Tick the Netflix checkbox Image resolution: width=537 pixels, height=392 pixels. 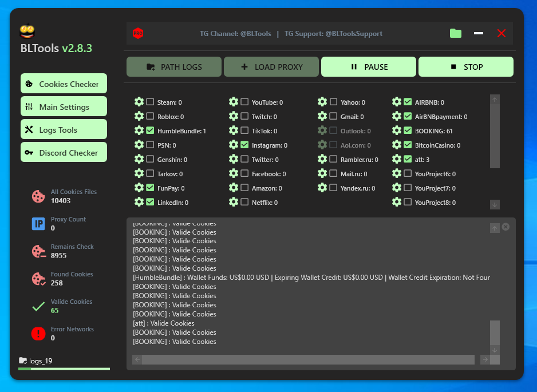tap(244, 202)
